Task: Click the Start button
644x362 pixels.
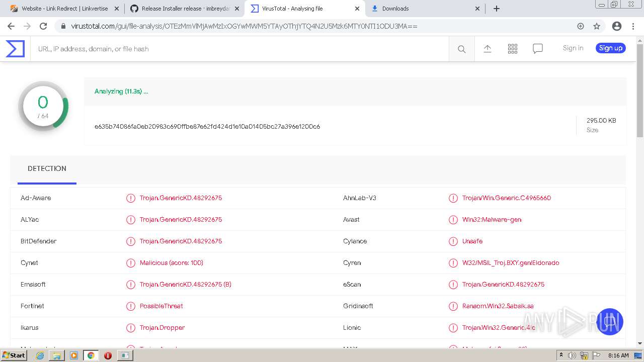Action: (14, 355)
